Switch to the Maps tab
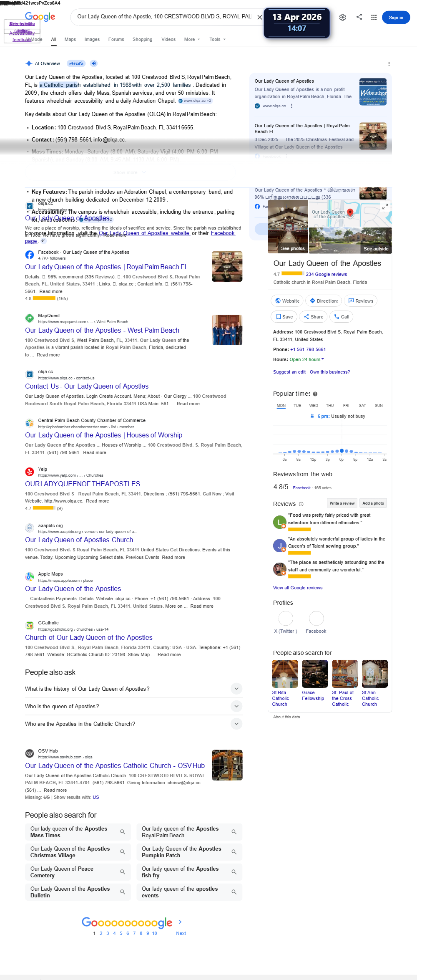 pyautogui.click(x=70, y=40)
